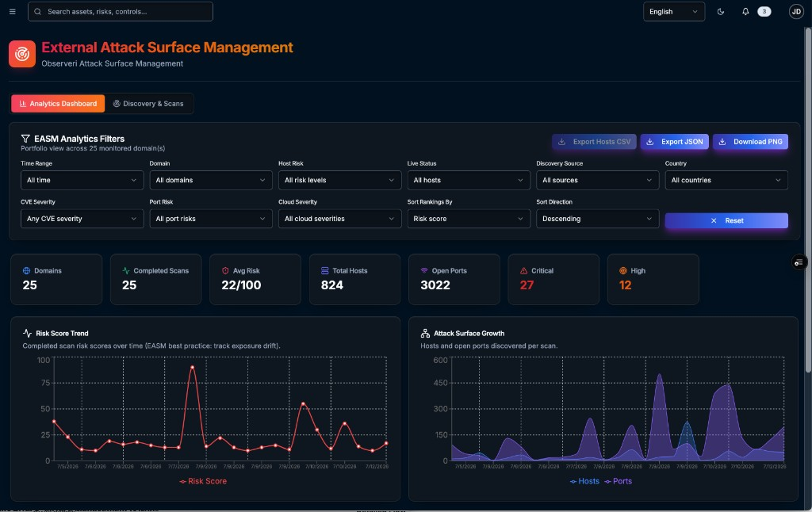Click the Critical count 27

(527, 285)
